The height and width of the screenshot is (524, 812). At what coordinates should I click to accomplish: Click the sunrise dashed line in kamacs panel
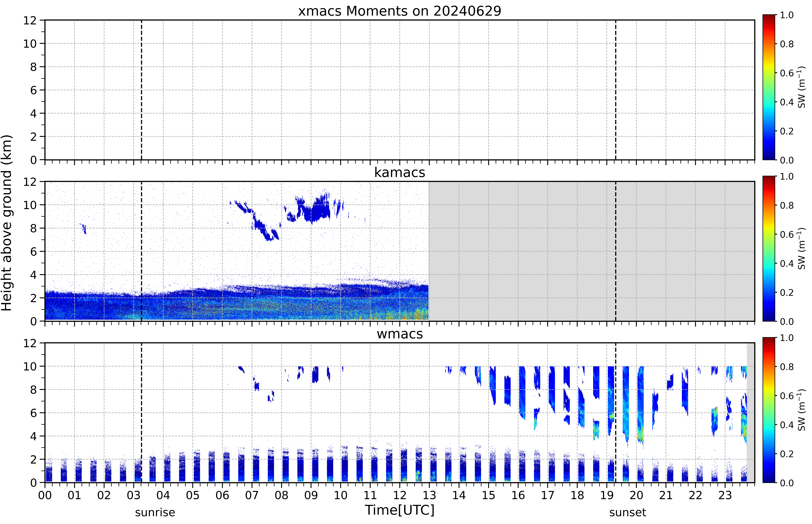tap(141, 251)
